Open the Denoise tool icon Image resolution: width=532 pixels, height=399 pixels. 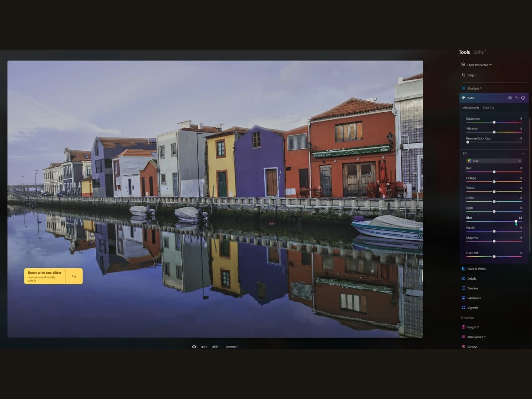coord(463,288)
